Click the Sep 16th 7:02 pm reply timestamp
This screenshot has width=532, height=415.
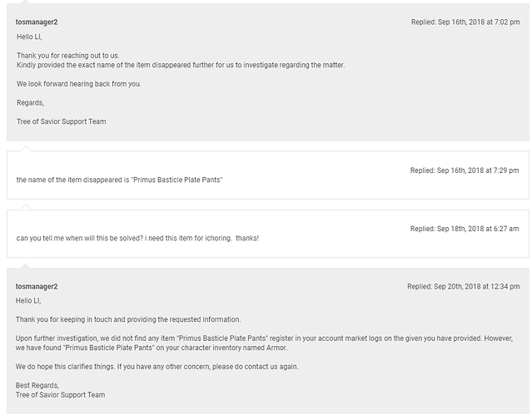tap(465, 22)
